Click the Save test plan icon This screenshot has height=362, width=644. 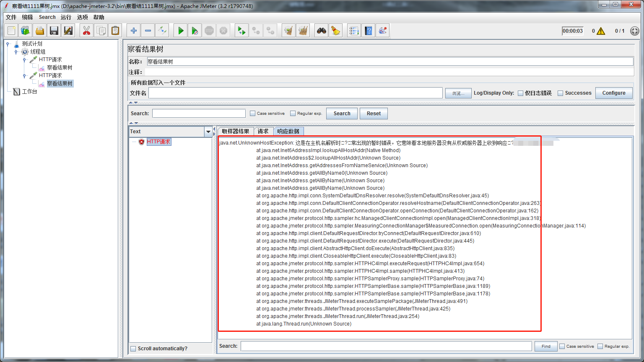54,30
